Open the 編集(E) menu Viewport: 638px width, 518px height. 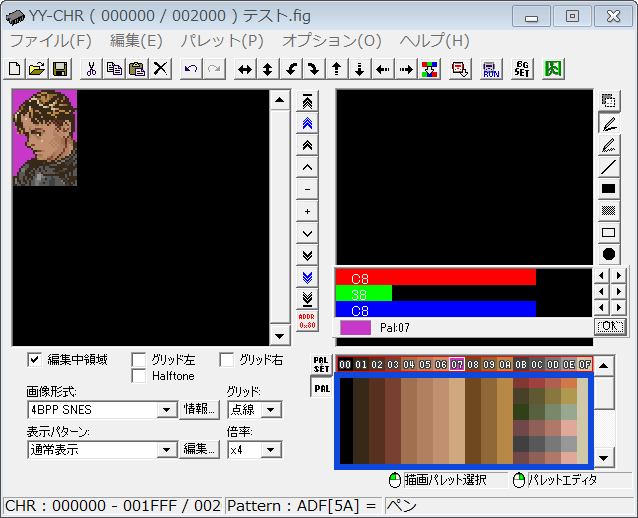pos(136,41)
